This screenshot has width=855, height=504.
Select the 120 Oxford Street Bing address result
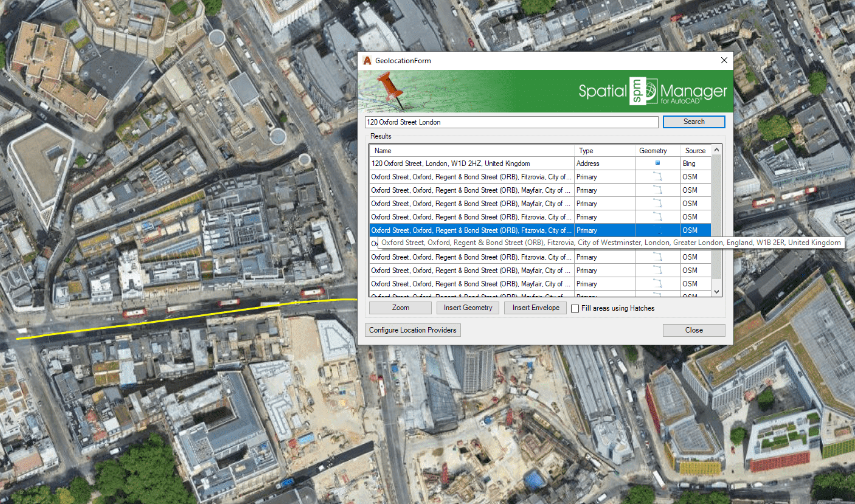tap(451, 164)
